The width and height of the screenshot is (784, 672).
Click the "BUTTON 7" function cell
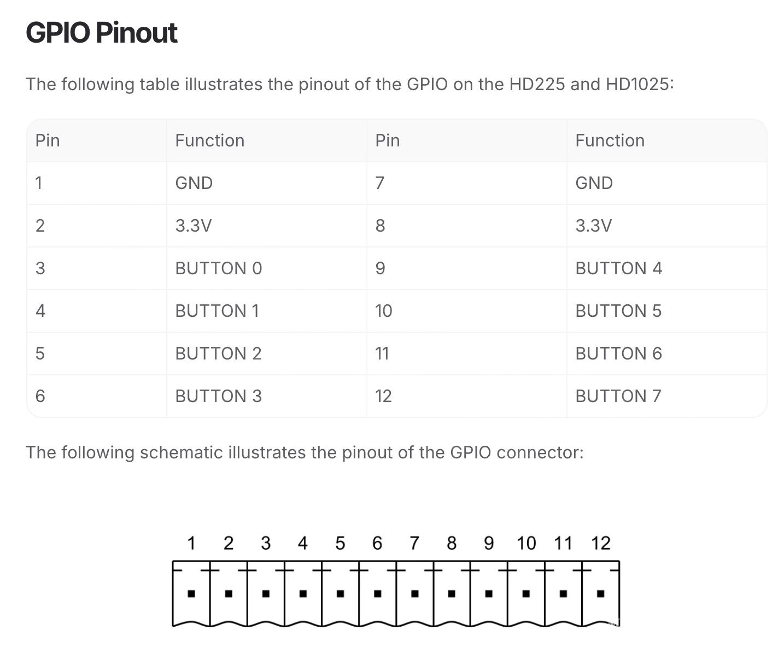(618, 396)
